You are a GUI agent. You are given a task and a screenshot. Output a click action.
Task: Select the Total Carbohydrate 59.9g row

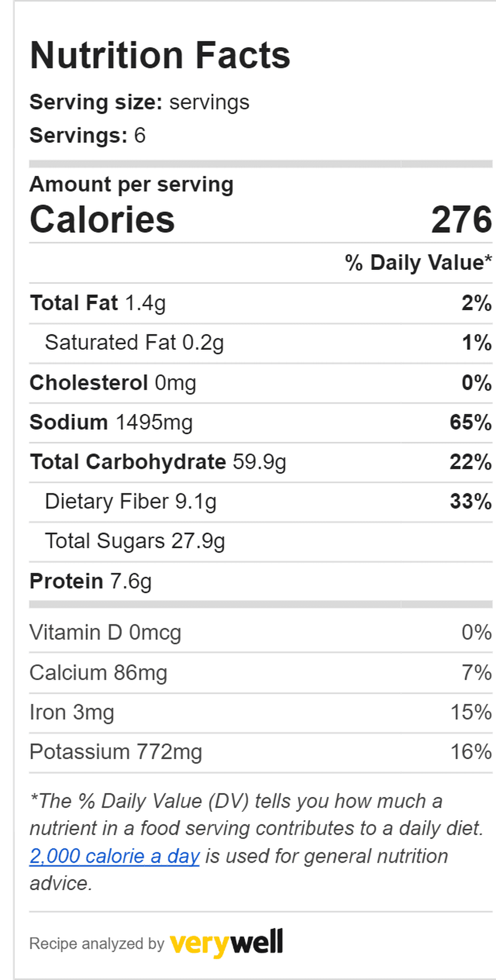(261, 462)
